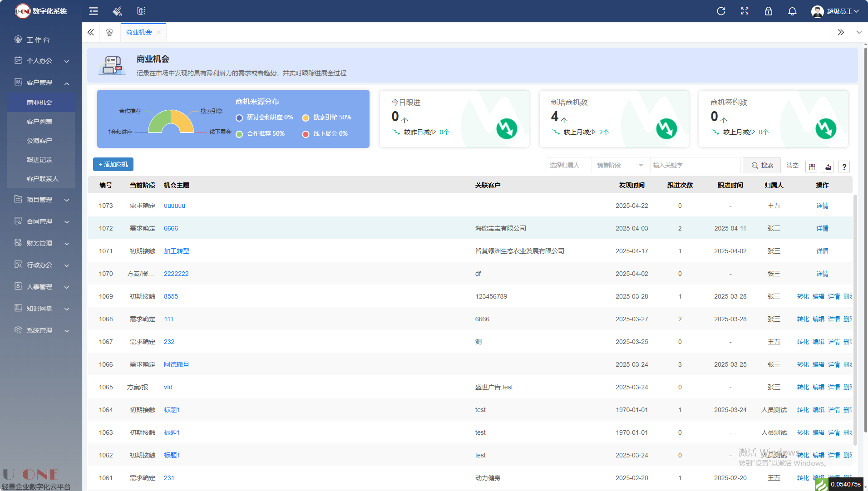Click 详情 for row 1072
Viewport: 868px width, 491px height.
(x=822, y=228)
